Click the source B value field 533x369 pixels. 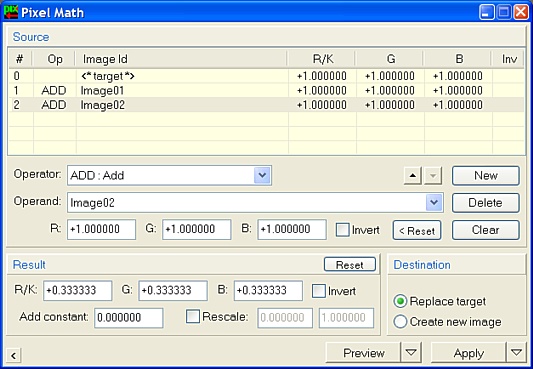pos(292,229)
